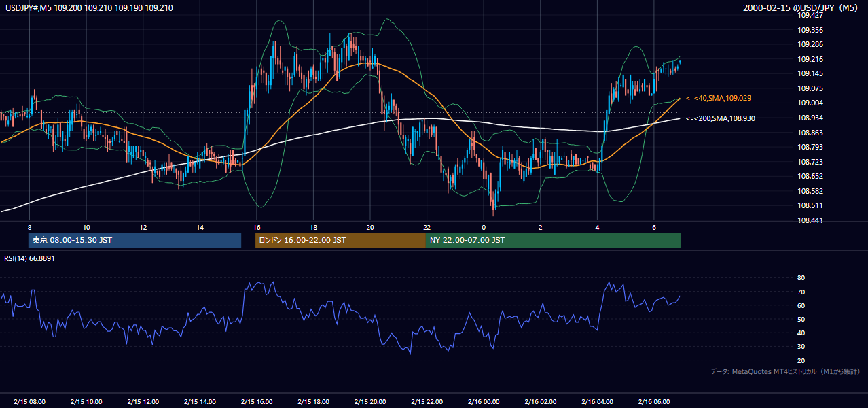Select the Tokyo 08:00-15:30 JST session bar

pos(134,240)
